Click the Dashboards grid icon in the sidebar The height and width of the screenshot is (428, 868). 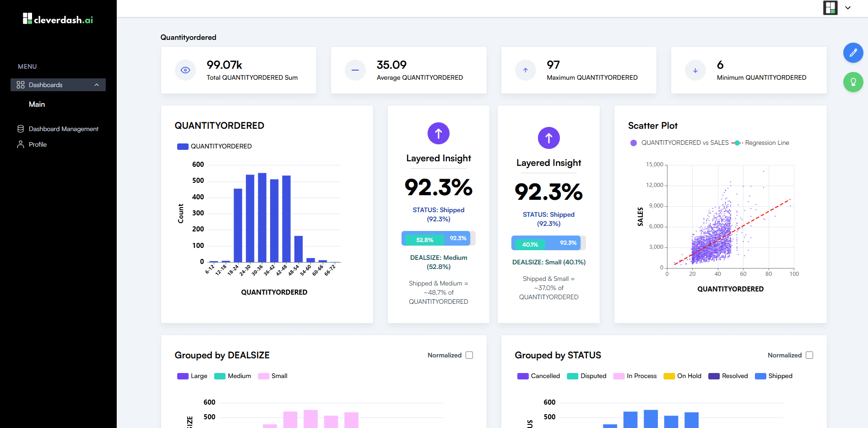(21, 85)
